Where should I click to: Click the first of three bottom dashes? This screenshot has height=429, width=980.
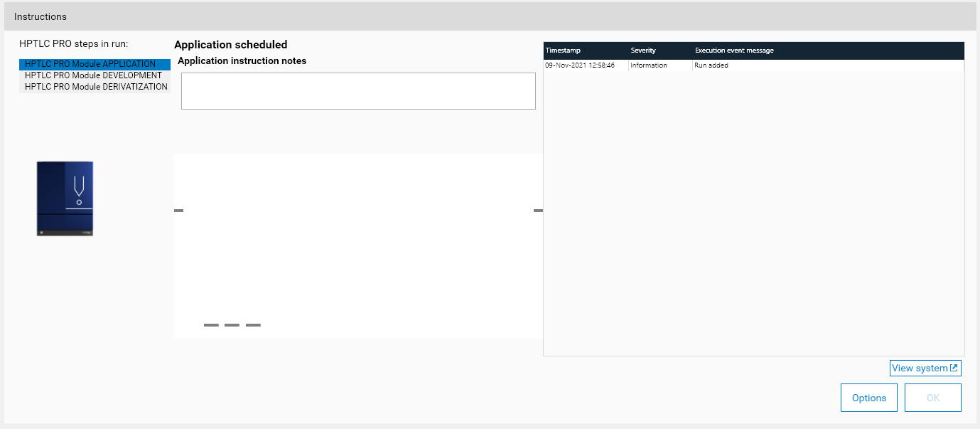pyautogui.click(x=211, y=325)
